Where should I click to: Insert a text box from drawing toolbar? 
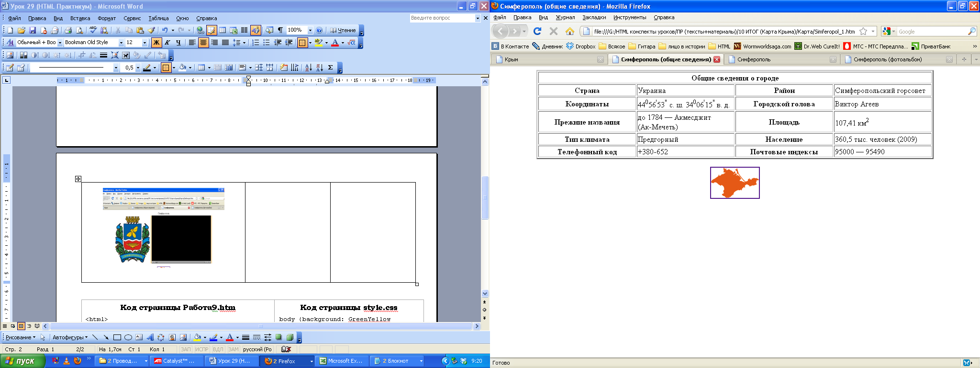[x=139, y=337]
